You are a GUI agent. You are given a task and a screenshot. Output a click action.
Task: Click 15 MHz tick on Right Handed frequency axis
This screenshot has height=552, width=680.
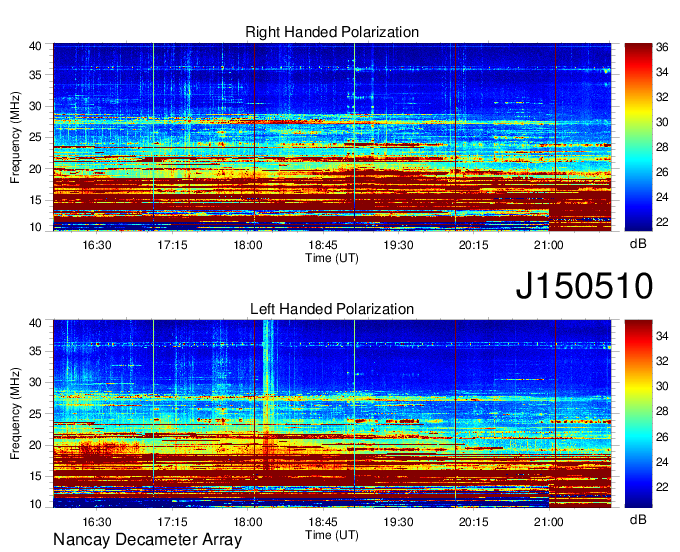[x=35, y=200]
